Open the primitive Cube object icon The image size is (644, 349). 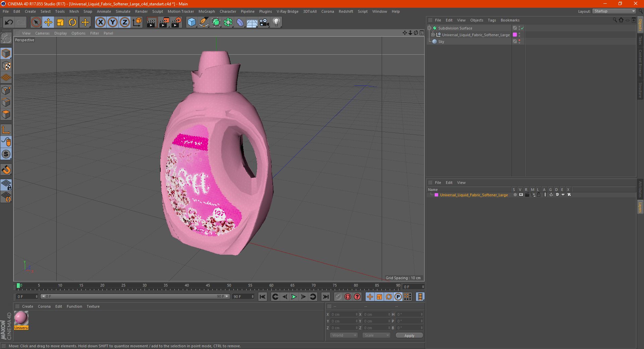[192, 22]
